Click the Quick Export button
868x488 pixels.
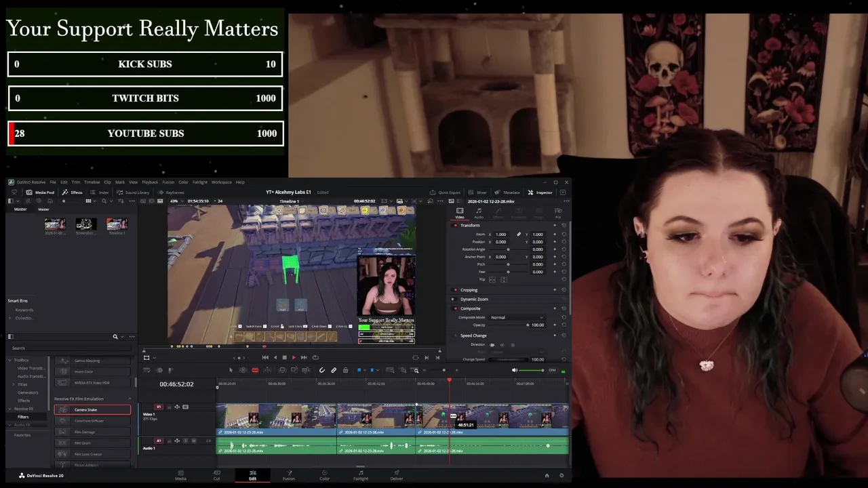pos(446,192)
